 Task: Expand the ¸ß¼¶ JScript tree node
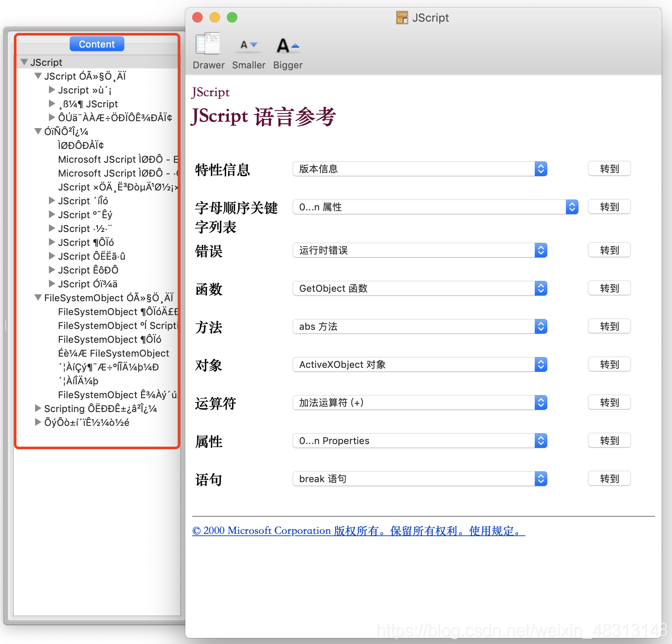(52, 103)
